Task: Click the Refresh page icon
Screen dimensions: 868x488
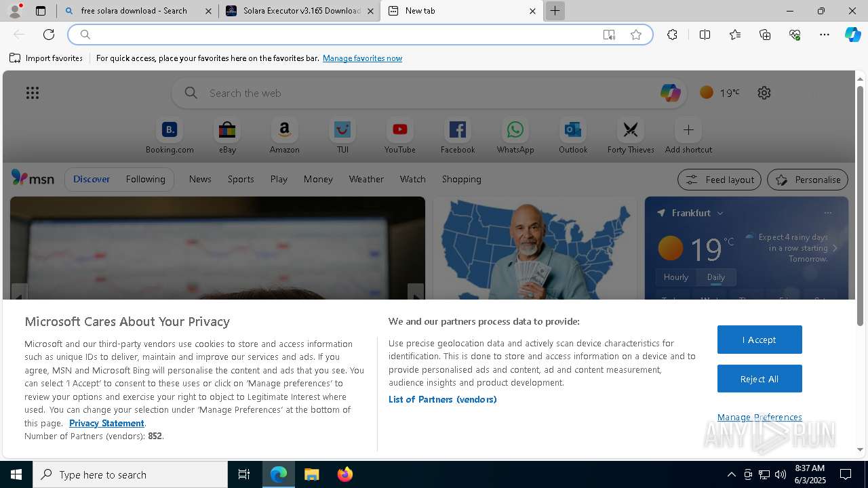Action: tap(49, 35)
